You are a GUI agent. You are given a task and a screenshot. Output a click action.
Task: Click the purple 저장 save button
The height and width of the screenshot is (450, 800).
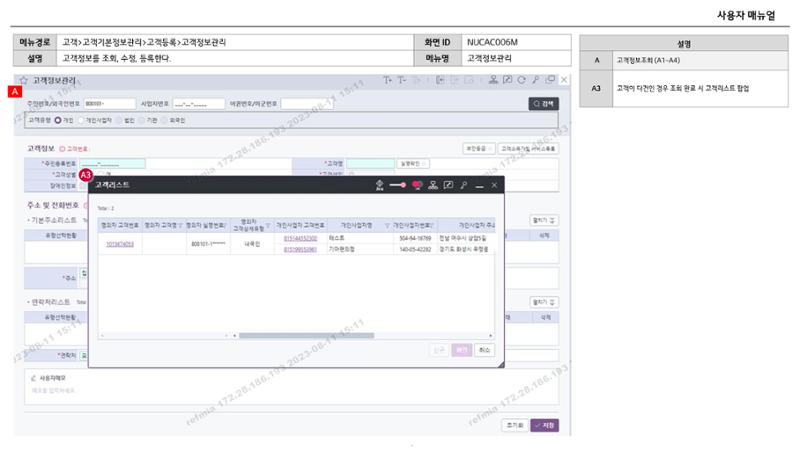click(x=544, y=425)
